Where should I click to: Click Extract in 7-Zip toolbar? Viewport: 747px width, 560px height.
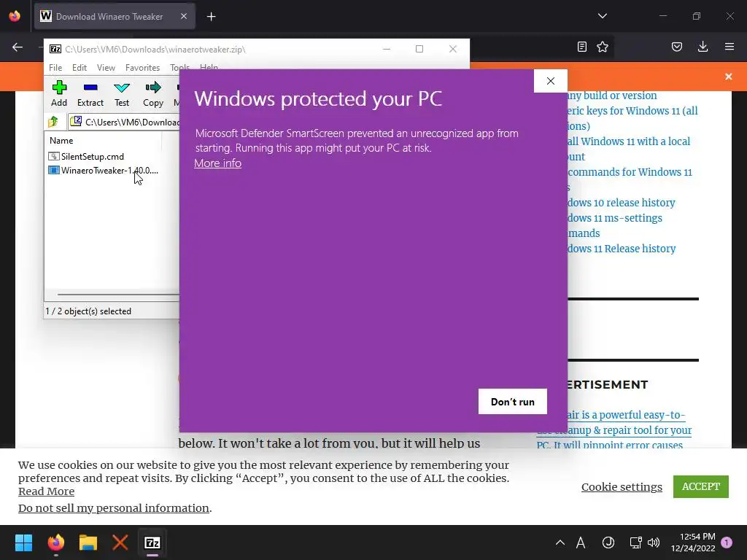point(90,94)
